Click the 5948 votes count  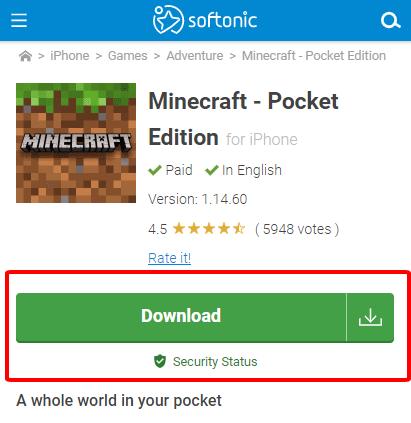[x=297, y=229]
